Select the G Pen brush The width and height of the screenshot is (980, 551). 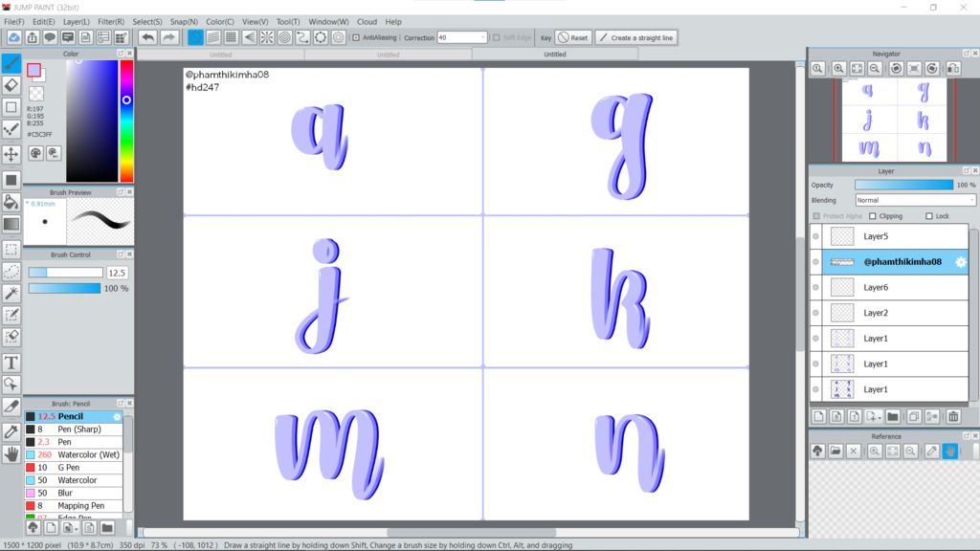74,467
